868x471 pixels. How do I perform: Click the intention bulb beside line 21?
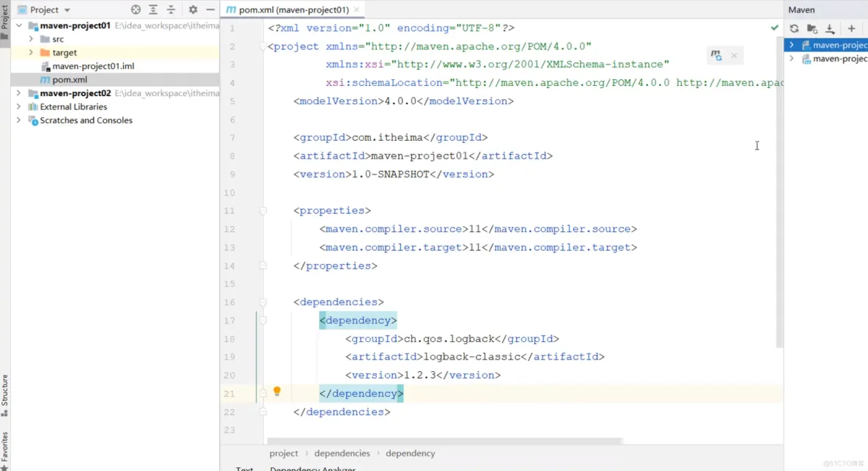[x=277, y=392]
